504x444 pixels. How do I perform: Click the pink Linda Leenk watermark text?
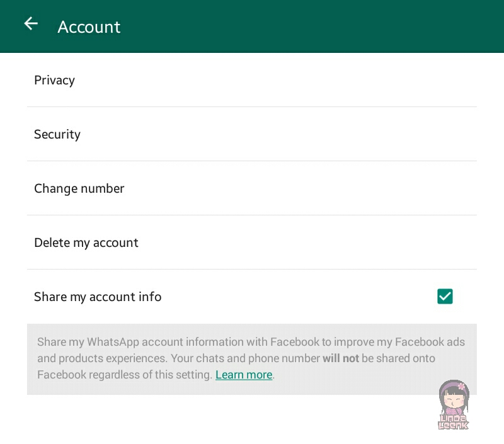(x=454, y=421)
